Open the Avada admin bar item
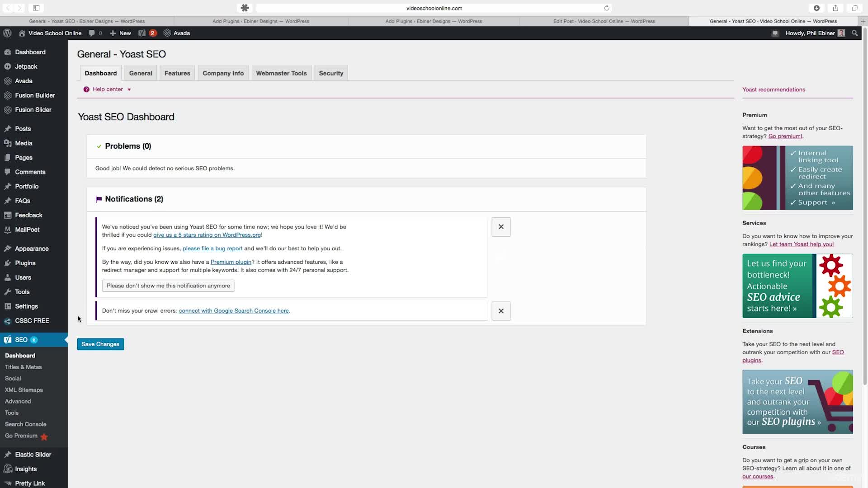868x488 pixels. coord(177,33)
